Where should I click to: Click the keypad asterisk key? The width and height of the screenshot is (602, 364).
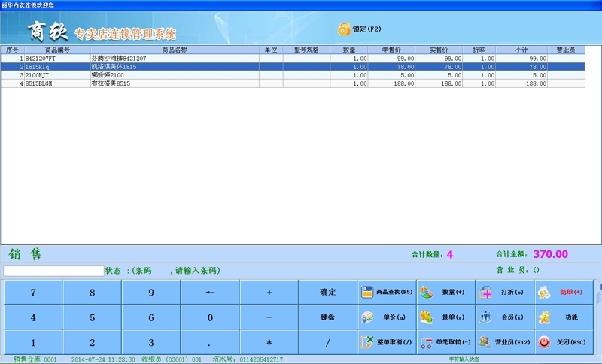coord(269,342)
